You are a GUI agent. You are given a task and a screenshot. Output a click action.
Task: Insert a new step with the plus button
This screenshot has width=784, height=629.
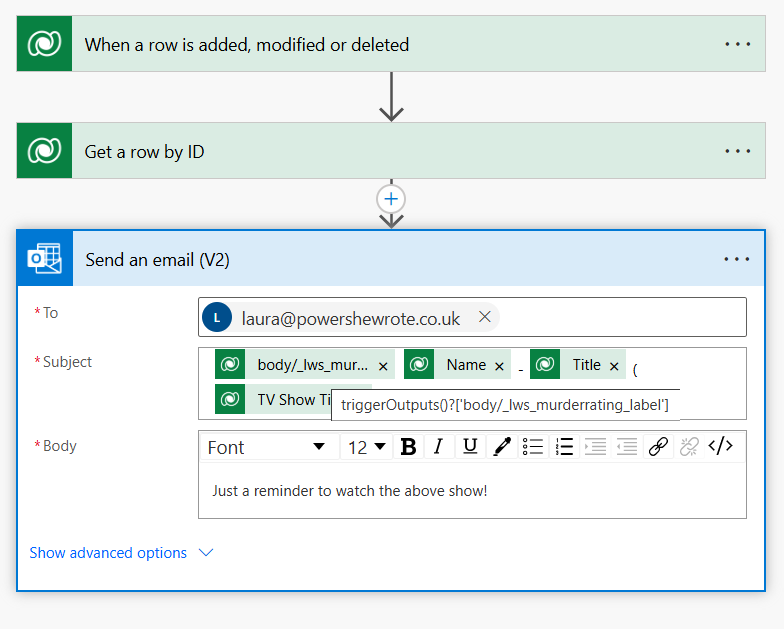pyautogui.click(x=391, y=199)
